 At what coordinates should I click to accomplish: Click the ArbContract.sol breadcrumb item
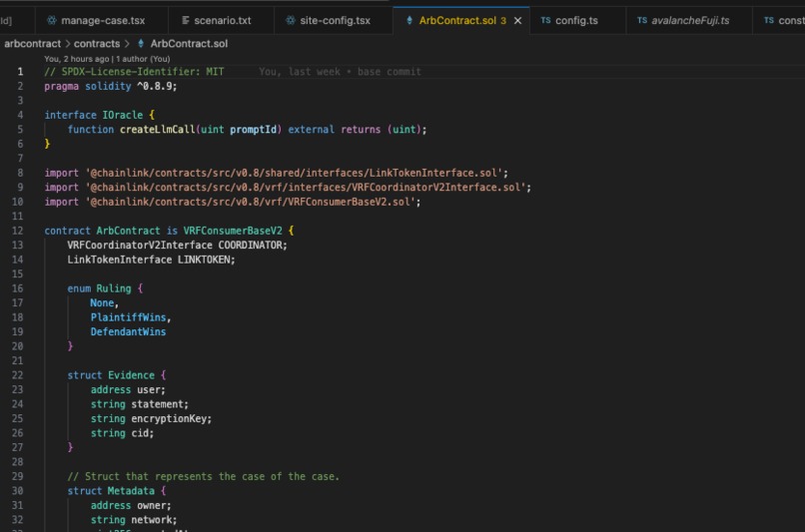(x=189, y=44)
